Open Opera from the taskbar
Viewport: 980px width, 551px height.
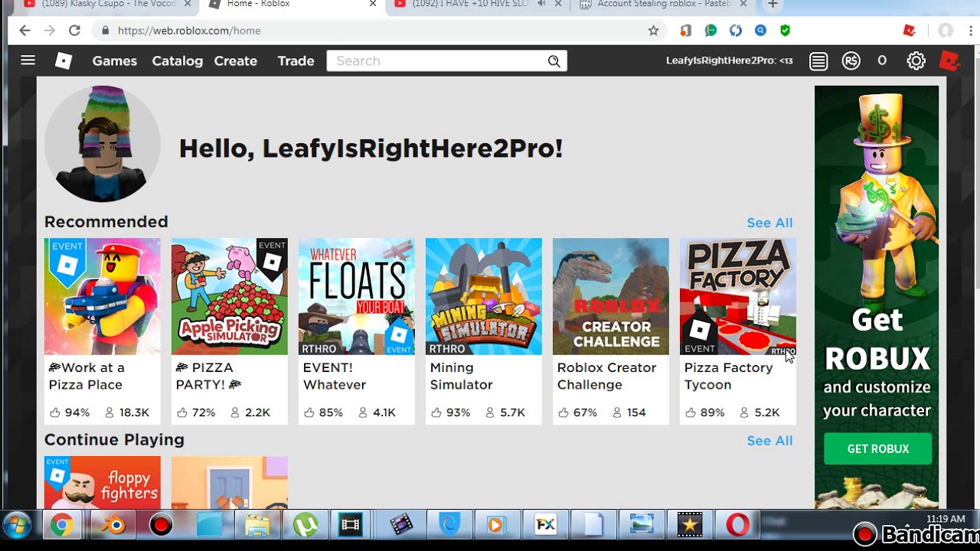738,525
